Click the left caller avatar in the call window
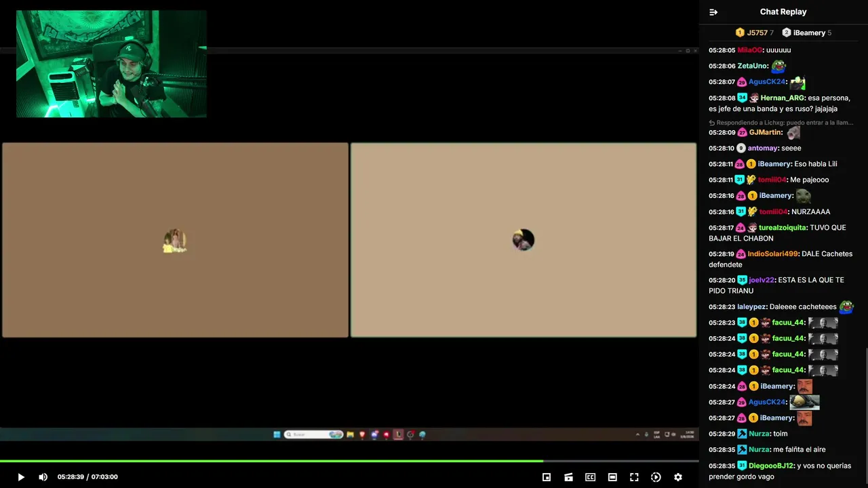The width and height of the screenshot is (868, 488). tap(175, 241)
